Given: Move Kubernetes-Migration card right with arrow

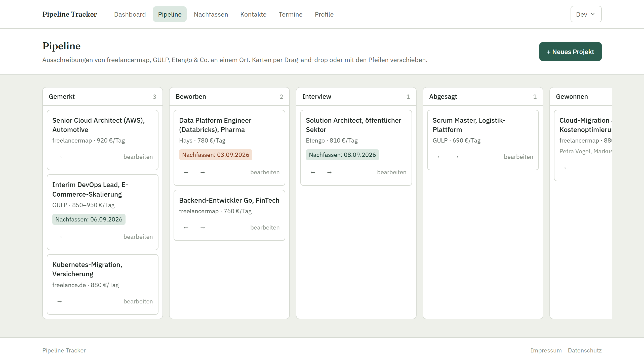Looking at the screenshot, I should point(60,301).
